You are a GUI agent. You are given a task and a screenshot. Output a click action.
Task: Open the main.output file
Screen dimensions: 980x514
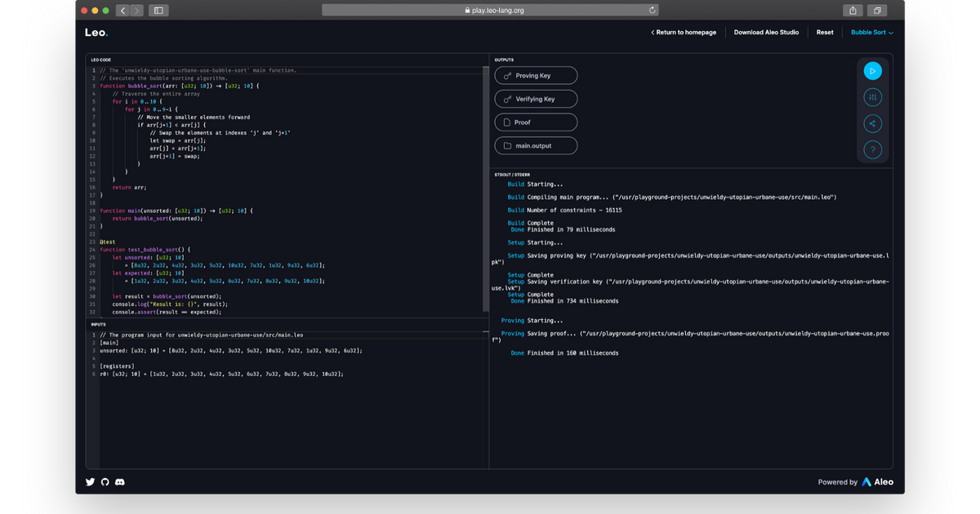[x=536, y=146]
